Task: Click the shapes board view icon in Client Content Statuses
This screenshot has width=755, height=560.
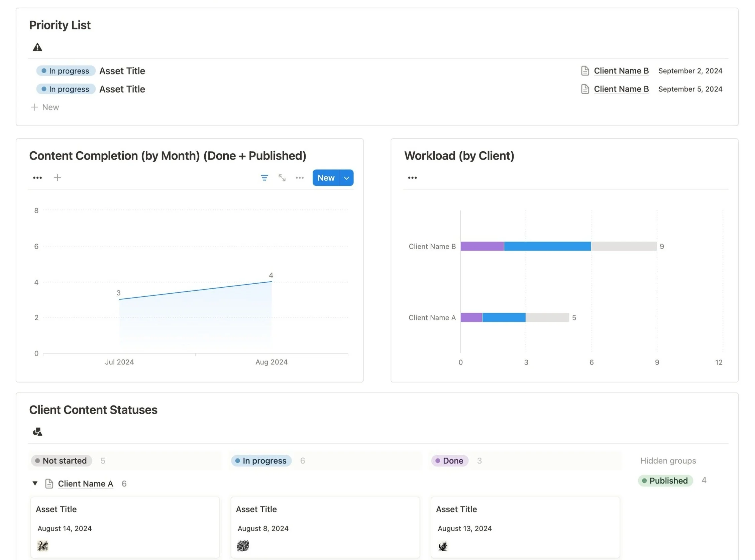Action: 37,431
